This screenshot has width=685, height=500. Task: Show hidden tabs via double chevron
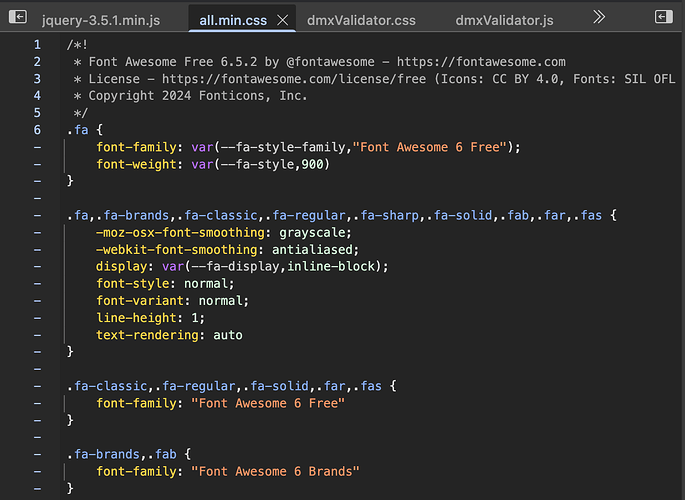[599, 17]
